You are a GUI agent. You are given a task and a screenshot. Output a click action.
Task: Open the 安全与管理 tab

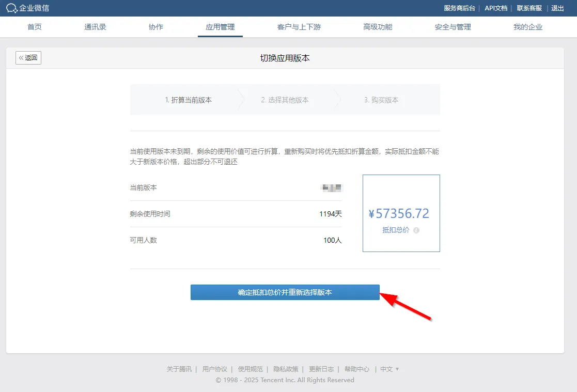(453, 27)
